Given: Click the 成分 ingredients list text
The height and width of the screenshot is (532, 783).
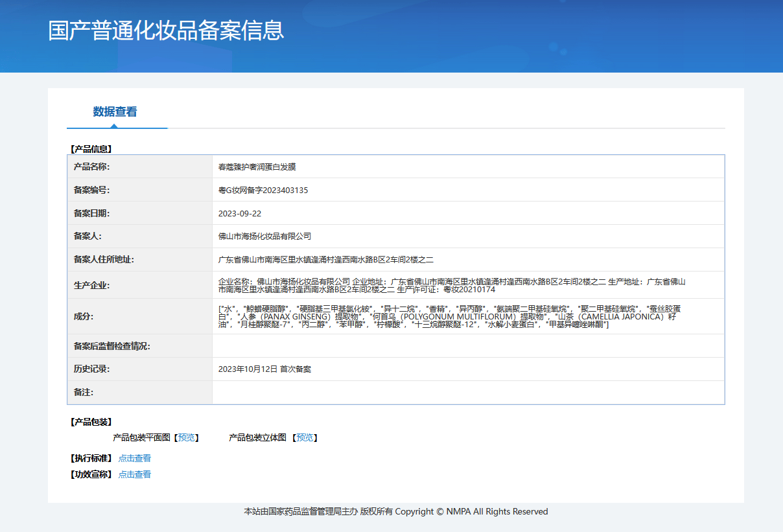Looking at the screenshot, I should (x=450, y=316).
